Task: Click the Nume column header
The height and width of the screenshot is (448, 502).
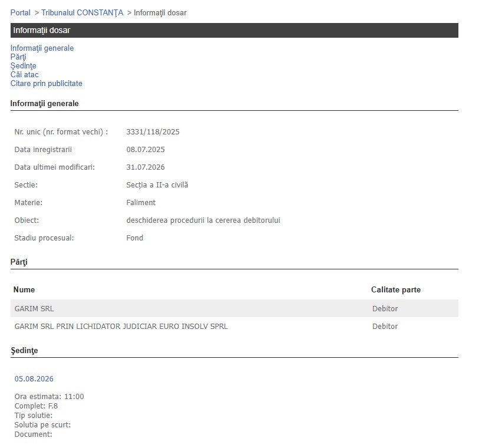Action: (x=24, y=290)
